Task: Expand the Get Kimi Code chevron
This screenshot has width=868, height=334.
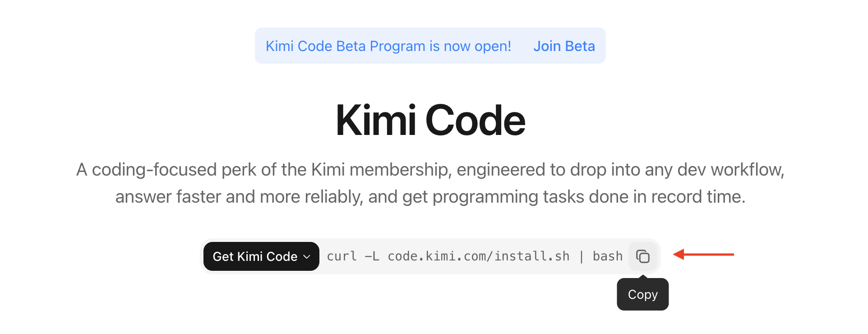Action: (x=307, y=257)
